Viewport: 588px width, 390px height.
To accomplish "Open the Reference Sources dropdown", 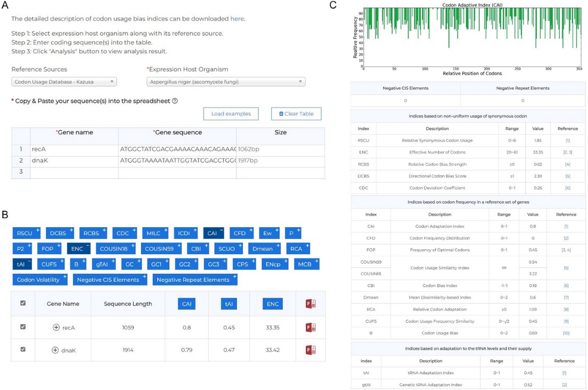I will pyautogui.click(x=64, y=82).
